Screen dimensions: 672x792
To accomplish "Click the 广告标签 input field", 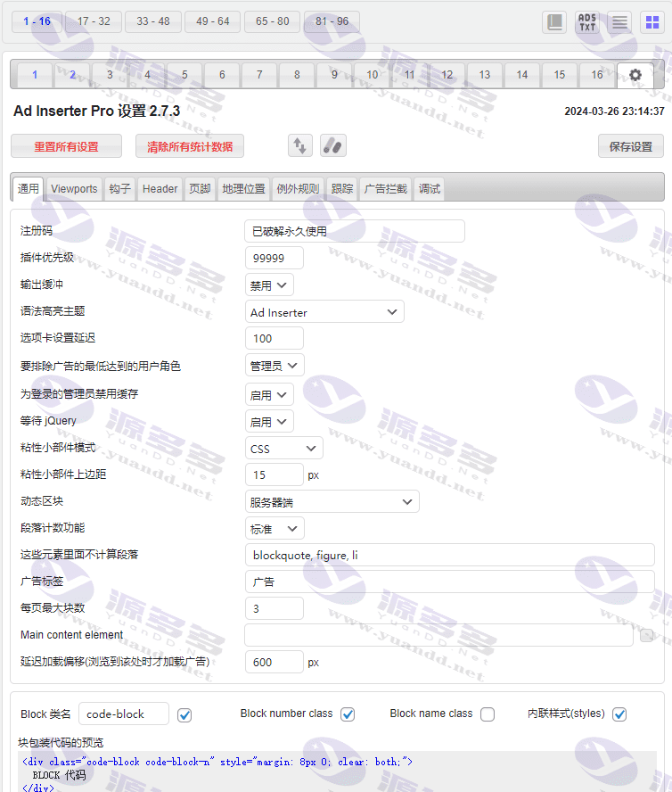I will tap(450, 582).
